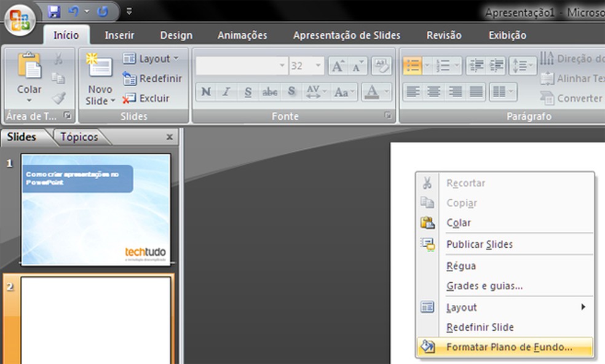
Task: Toggle strikethrough abc formatting
Action: 270,92
